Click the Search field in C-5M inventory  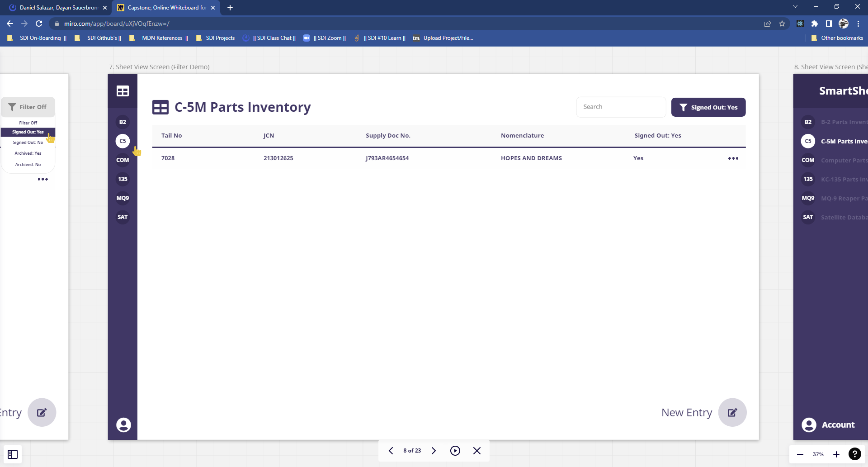click(x=621, y=107)
